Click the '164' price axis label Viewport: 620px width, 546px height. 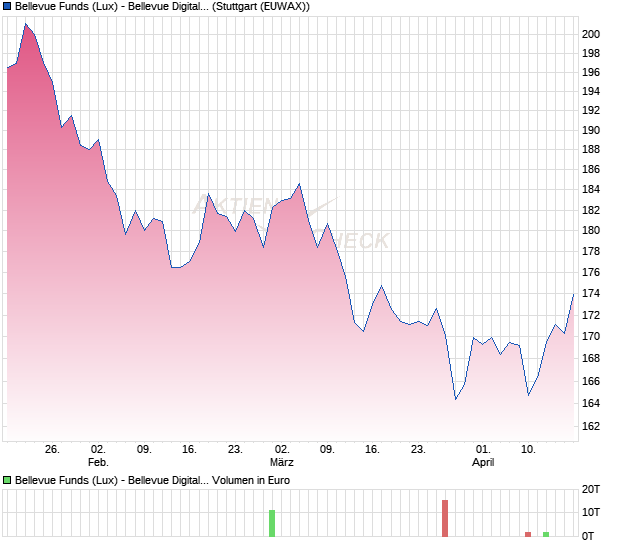591,403
